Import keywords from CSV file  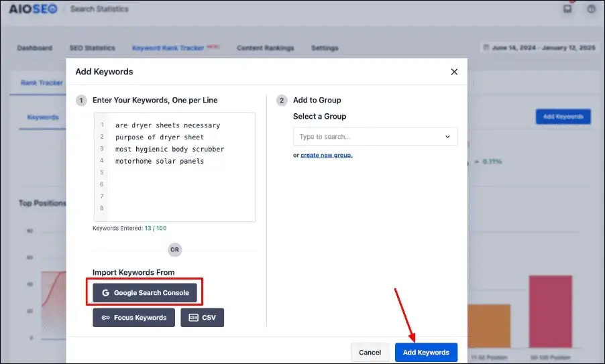click(202, 317)
